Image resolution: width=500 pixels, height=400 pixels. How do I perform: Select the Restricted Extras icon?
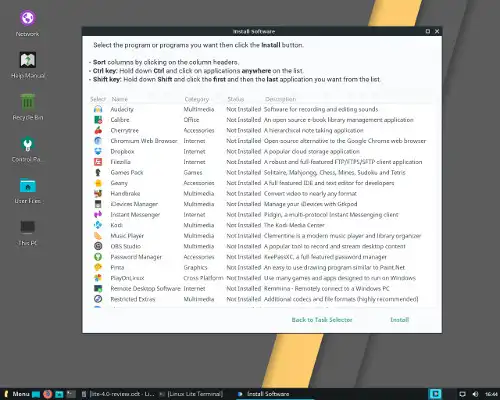pos(98,299)
